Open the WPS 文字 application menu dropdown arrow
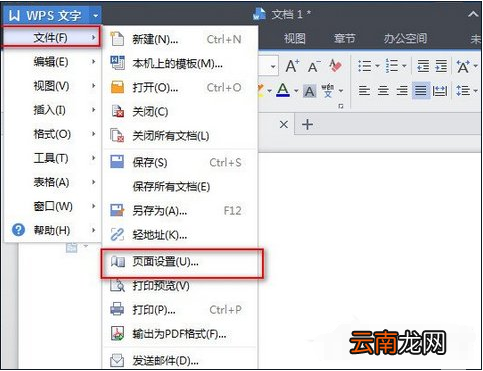 click(x=95, y=15)
